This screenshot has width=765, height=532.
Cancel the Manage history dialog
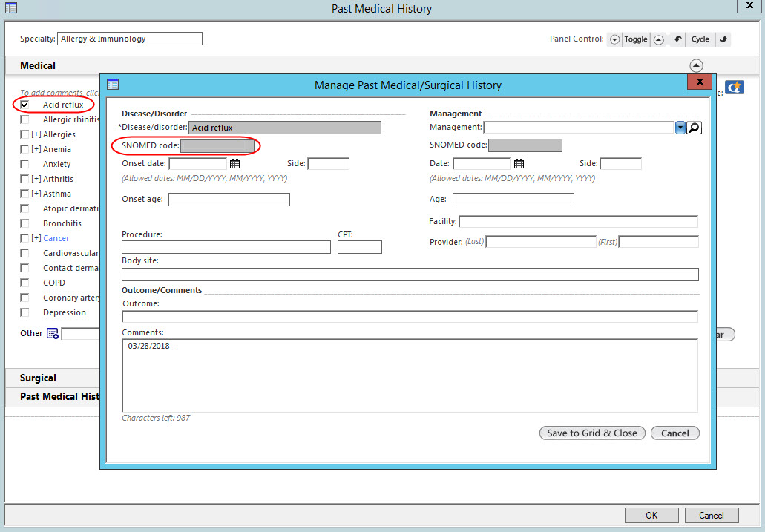click(x=674, y=433)
